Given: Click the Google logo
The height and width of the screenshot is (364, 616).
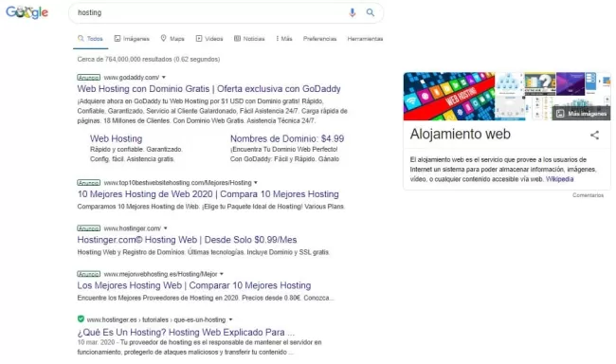Looking at the screenshot, I should coord(27,12).
